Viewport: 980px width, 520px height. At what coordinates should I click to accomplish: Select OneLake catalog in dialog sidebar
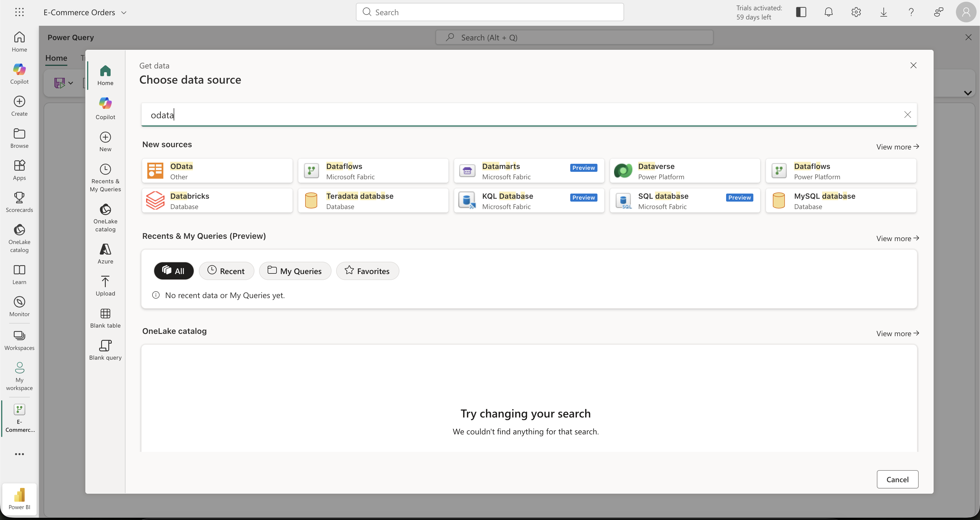[105, 218]
